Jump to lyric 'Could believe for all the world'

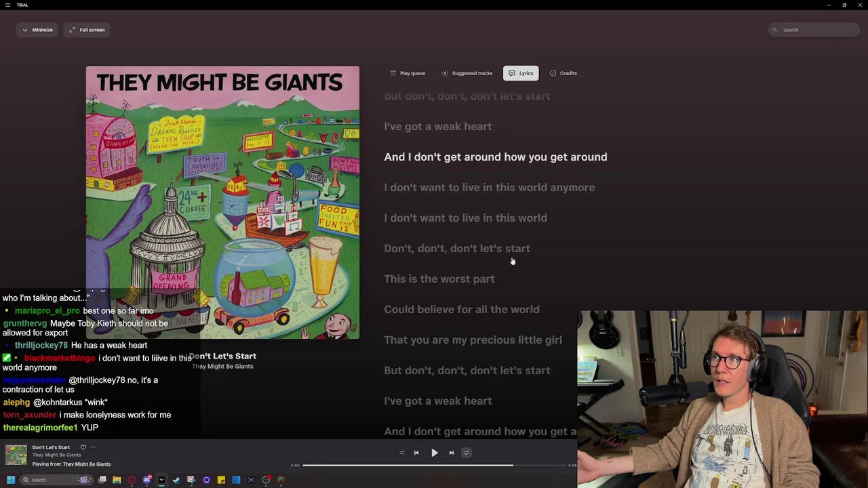click(x=462, y=310)
